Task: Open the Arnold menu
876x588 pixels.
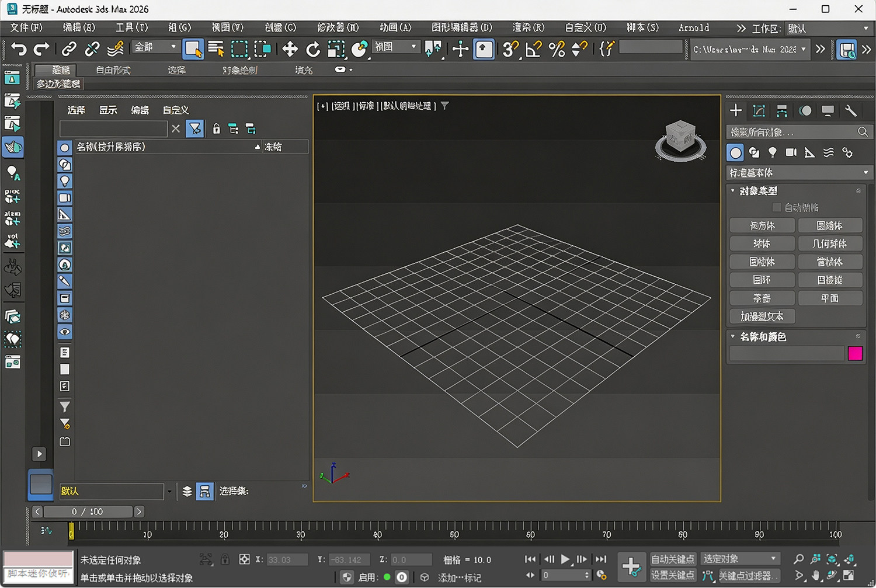Action: point(694,27)
